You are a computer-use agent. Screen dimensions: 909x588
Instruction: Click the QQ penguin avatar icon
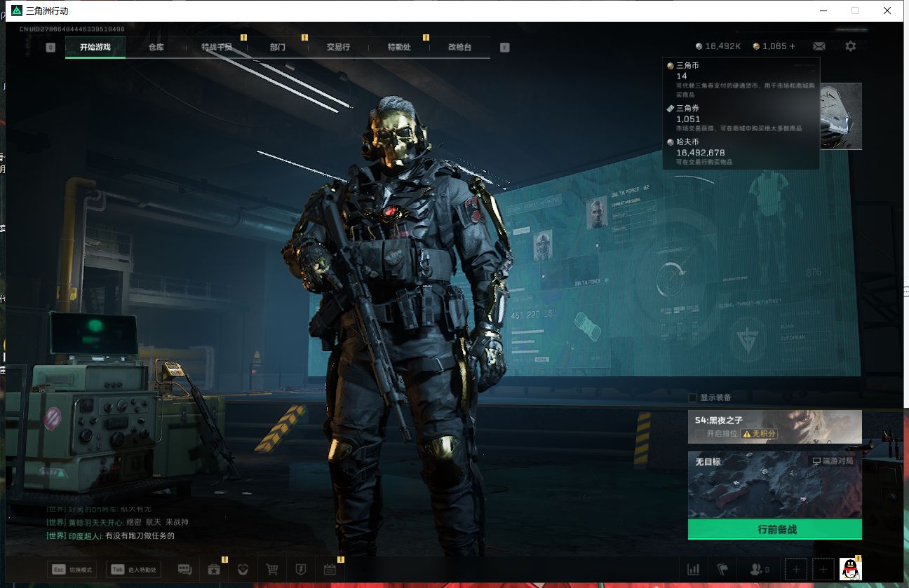pyautogui.click(x=851, y=569)
